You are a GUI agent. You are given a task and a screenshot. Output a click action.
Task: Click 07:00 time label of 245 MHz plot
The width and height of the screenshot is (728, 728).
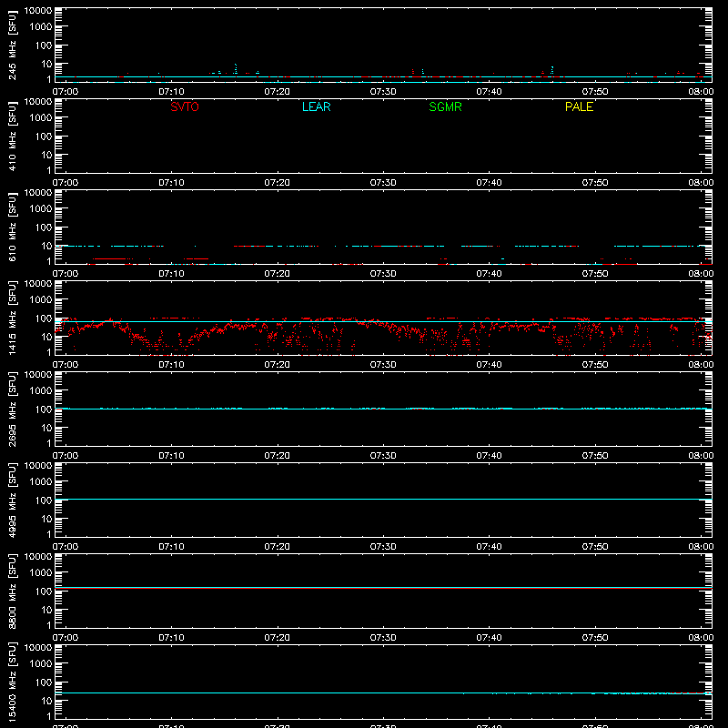[x=66, y=92]
